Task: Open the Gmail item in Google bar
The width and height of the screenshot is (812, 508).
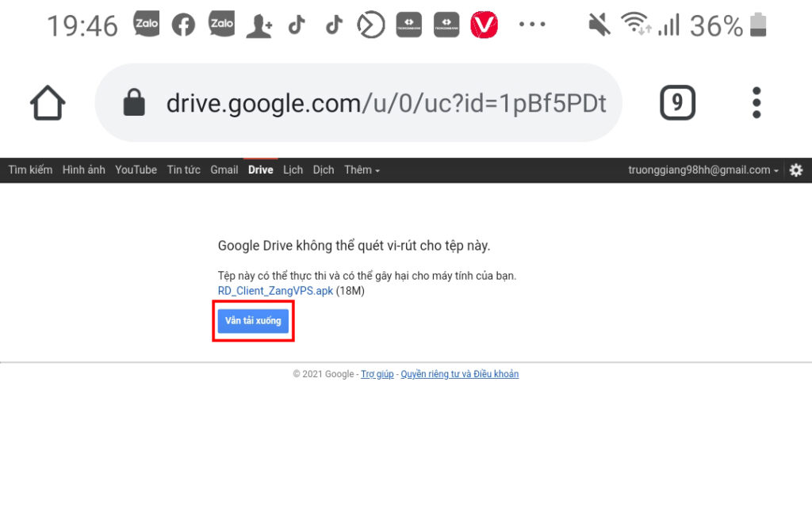Action: coord(224,170)
